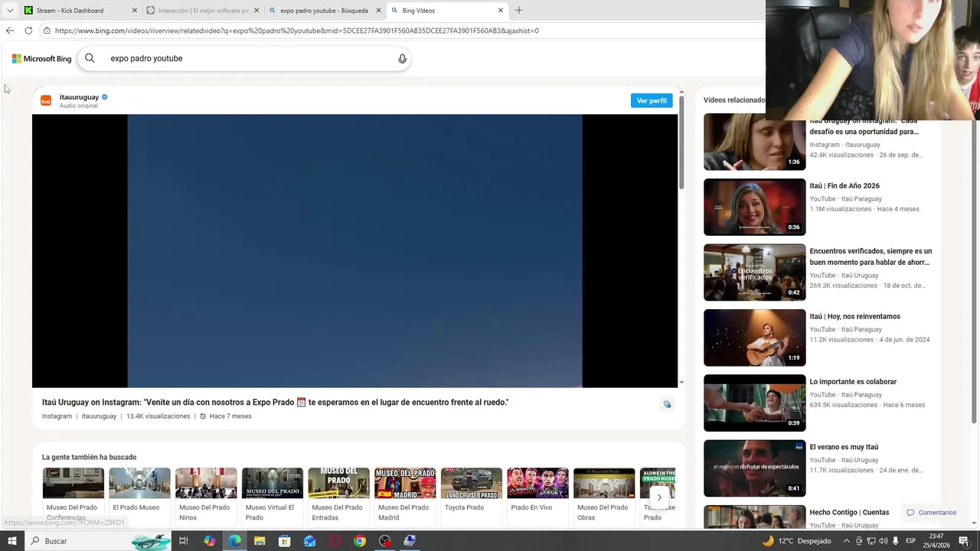The height and width of the screenshot is (551, 980).
Task: Open a new browser tab with plus icon
Action: [519, 11]
